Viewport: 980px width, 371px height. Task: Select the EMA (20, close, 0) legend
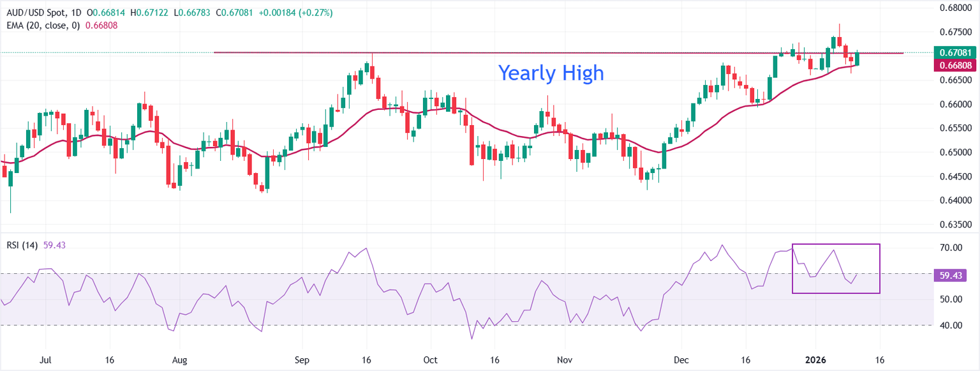pos(42,26)
